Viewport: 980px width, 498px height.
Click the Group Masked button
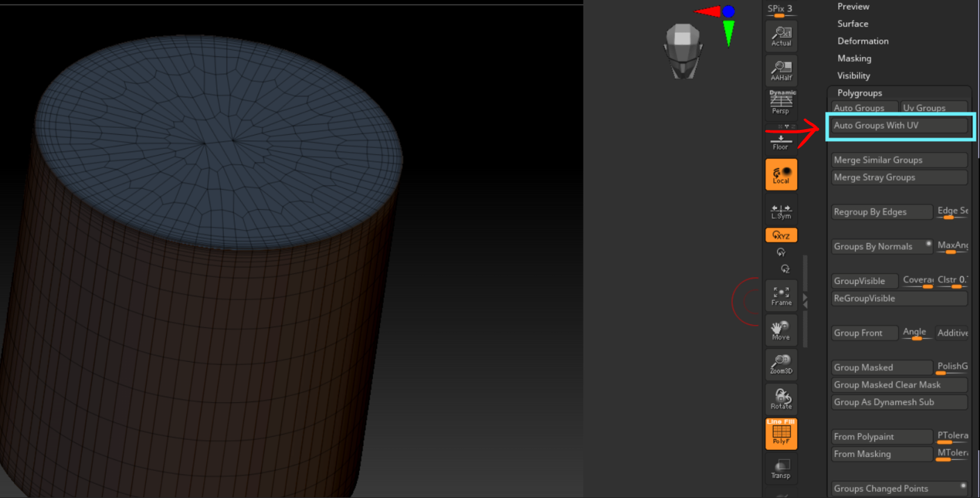pos(882,367)
